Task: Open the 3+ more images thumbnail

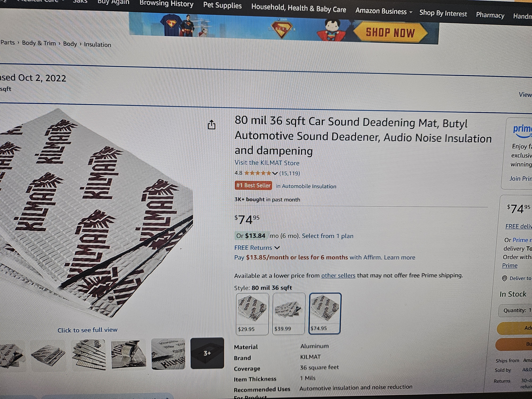Action: point(207,353)
